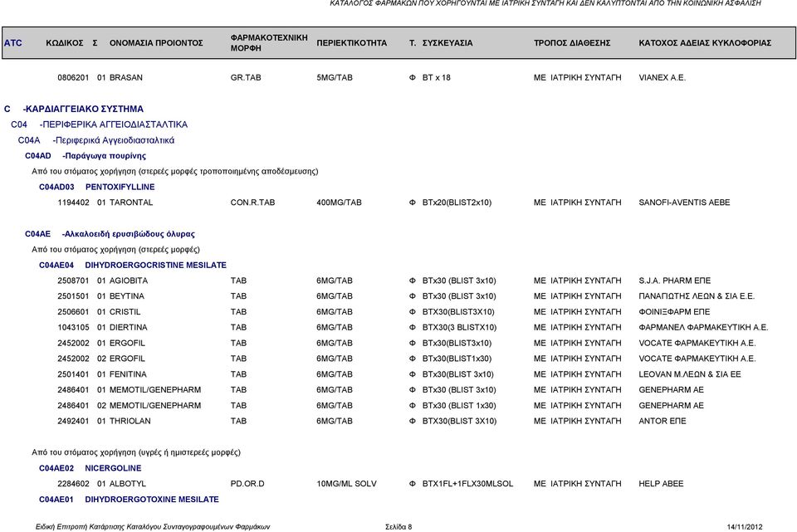Select the BRASAN product name
This screenshot has height=532, width=797.
pos(126,78)
